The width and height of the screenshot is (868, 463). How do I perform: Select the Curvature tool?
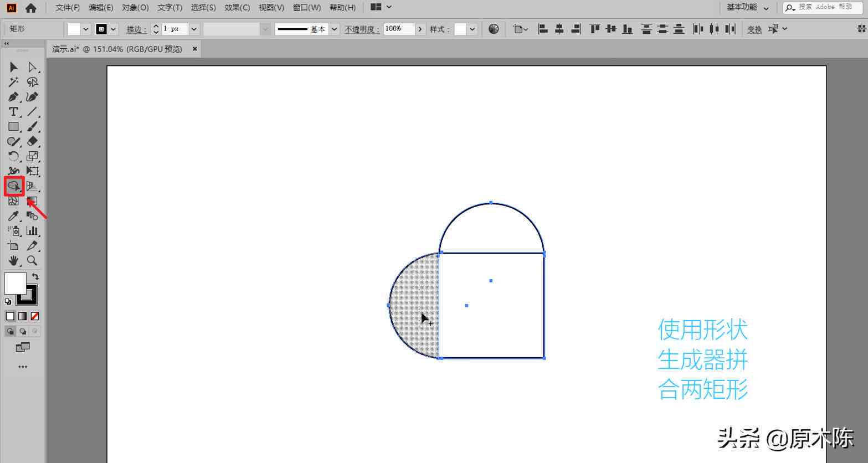click(x=33, y=97)
